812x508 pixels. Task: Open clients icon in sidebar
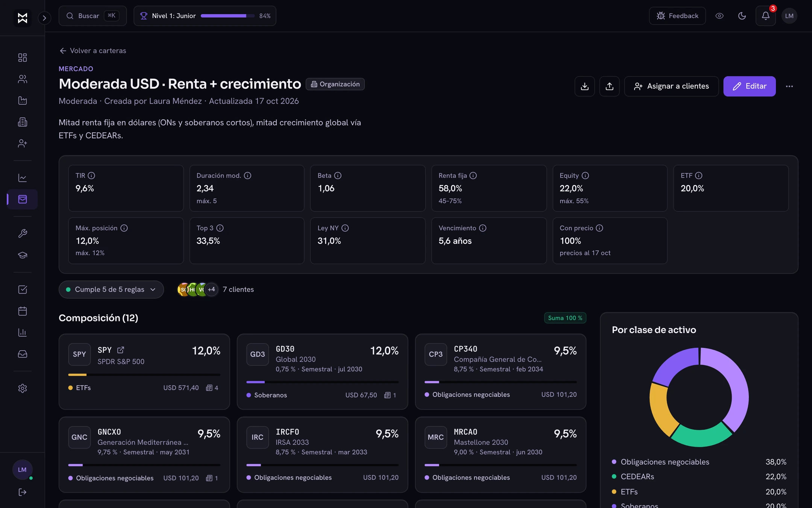23,79
